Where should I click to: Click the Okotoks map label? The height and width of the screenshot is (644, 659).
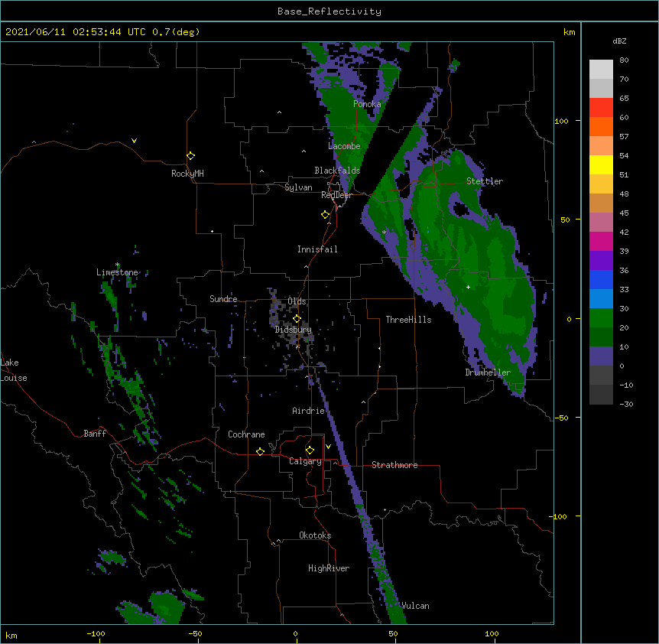coord(315,535)
